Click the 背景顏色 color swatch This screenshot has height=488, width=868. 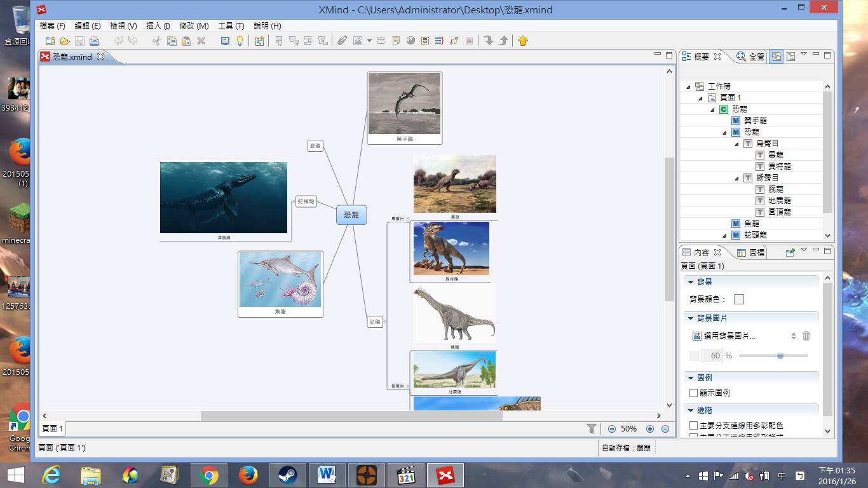738,299
